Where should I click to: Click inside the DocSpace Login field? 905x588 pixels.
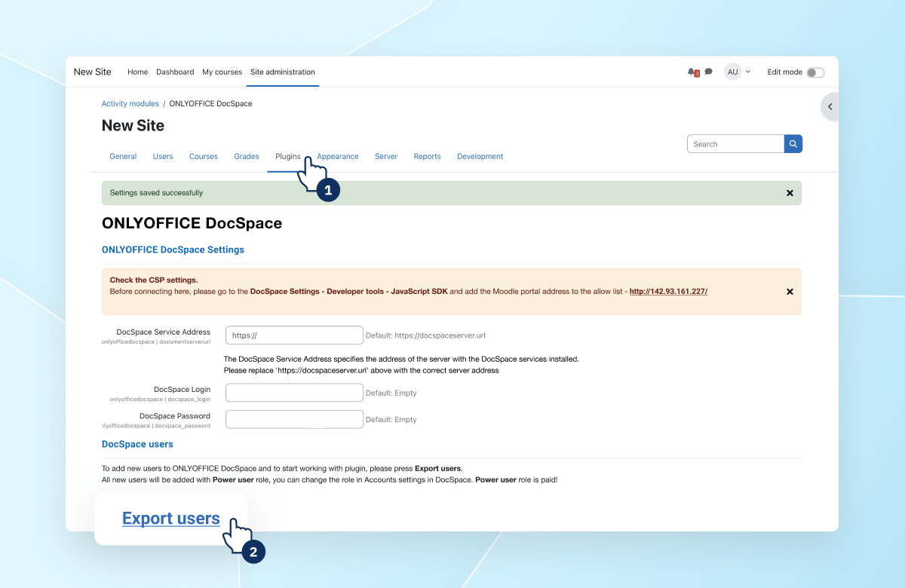[x=294, y=392]
